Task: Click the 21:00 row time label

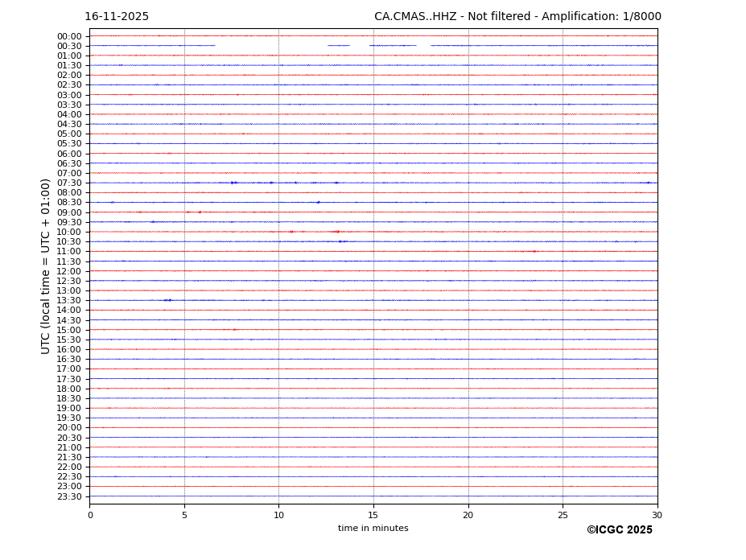Action: (x=68, y=447)
